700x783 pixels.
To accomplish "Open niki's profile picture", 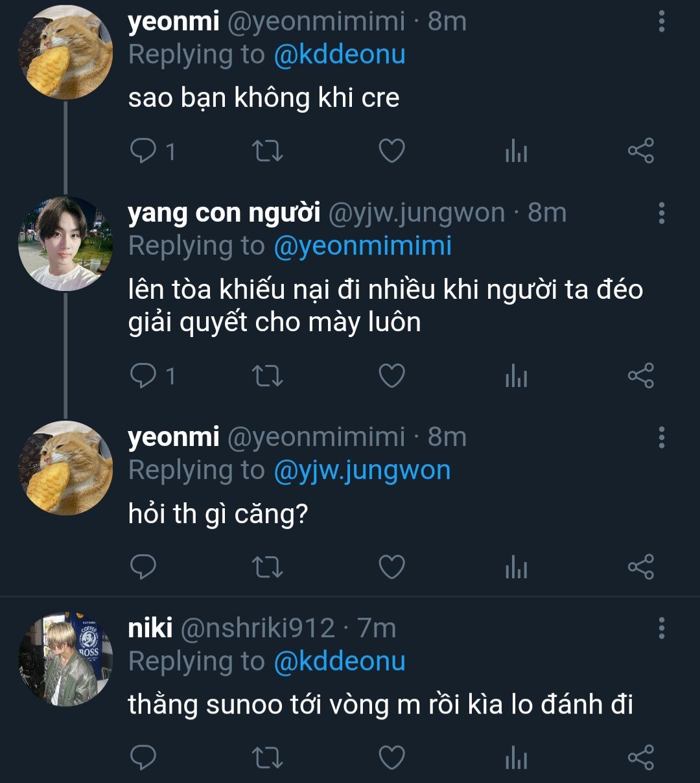I will pyautogui.click(x=65, y=657).
